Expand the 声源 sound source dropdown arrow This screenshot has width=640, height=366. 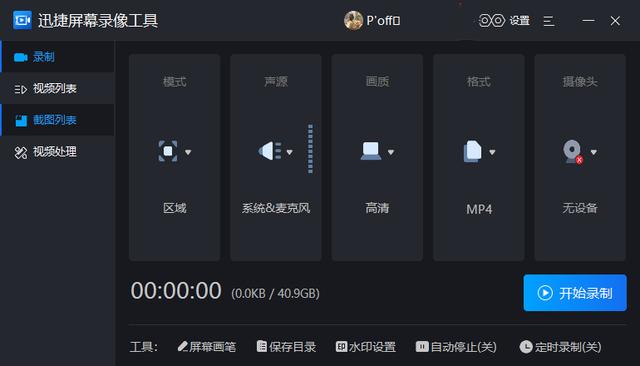(289, 152)
